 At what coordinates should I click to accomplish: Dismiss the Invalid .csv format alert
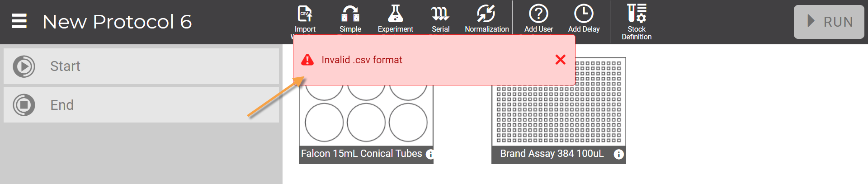pyautogui.click(x=560, y=60)
